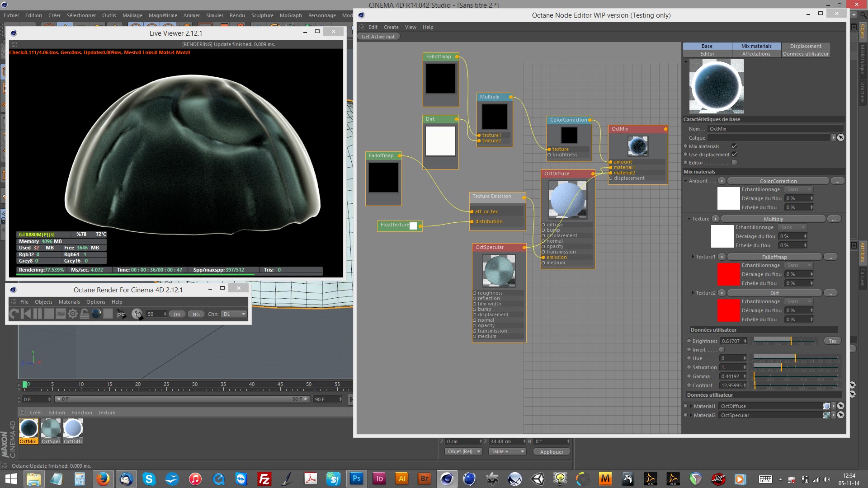Open Photoshop from the taskbar
Screen dimensions: 868x488
[356, 479]
